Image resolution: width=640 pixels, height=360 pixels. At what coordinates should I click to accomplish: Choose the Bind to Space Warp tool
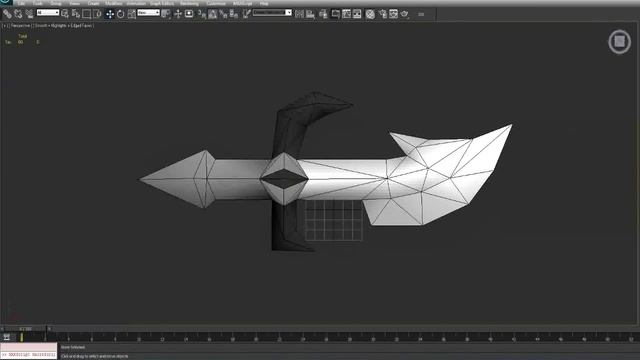tap(29, 14)
